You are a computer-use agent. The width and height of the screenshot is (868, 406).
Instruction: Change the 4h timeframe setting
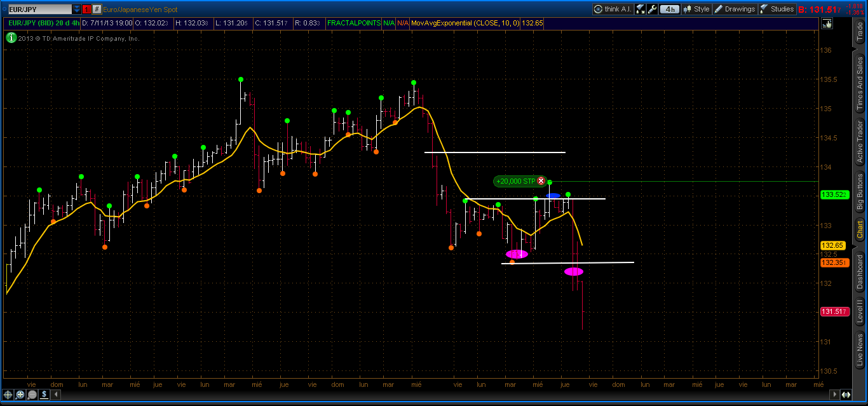pos(668,9)
